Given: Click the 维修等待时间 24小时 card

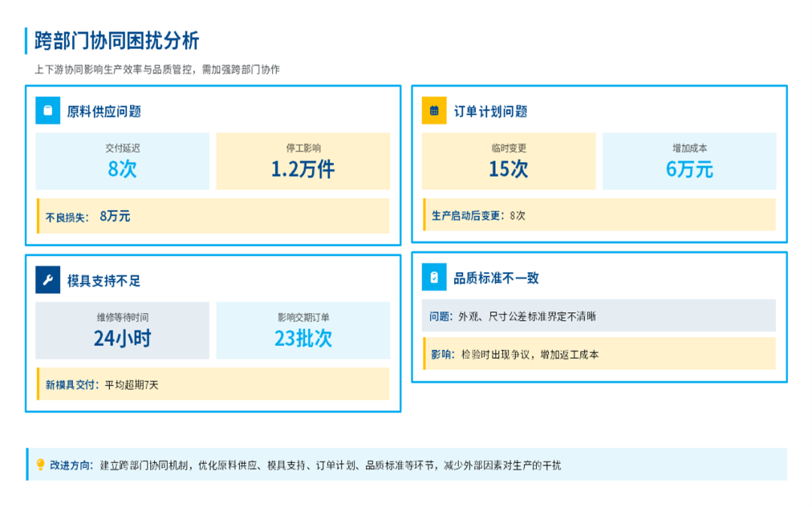Looking at the screenshot, I should coord(123,330).
